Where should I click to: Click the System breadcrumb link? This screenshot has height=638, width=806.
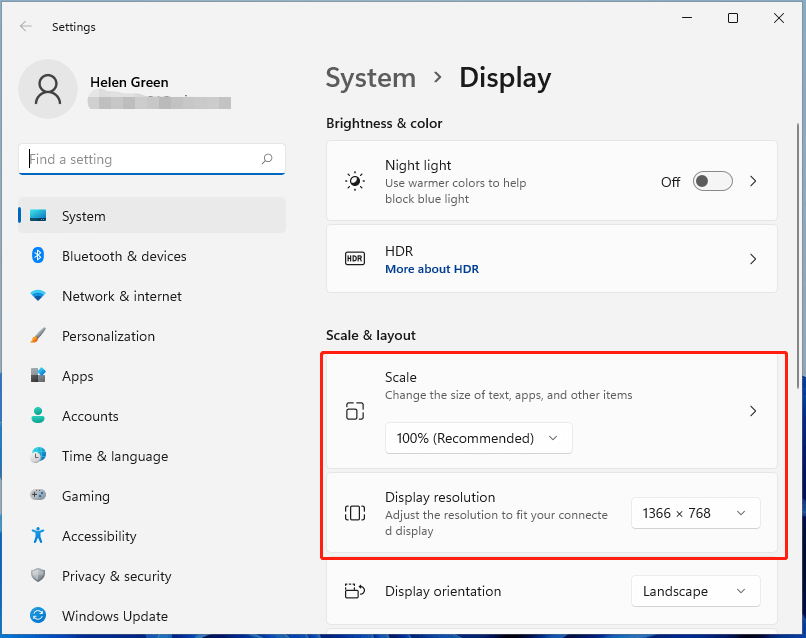371,78
